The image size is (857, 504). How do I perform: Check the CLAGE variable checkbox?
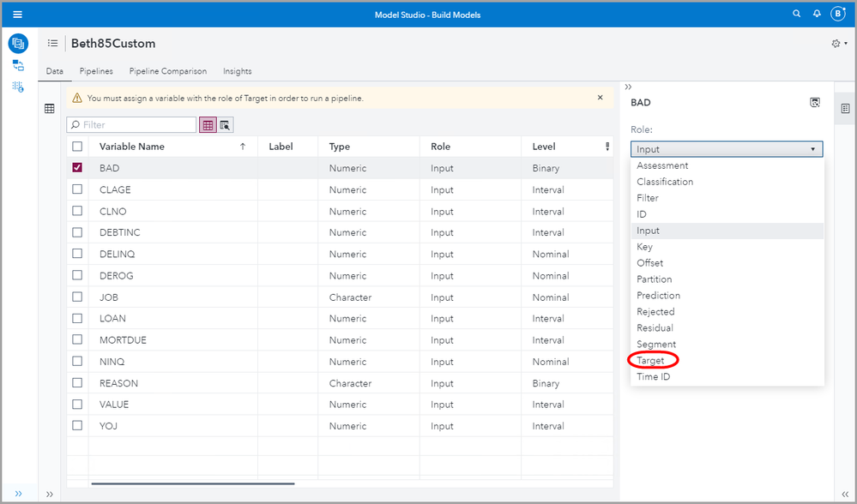point(78,189)
